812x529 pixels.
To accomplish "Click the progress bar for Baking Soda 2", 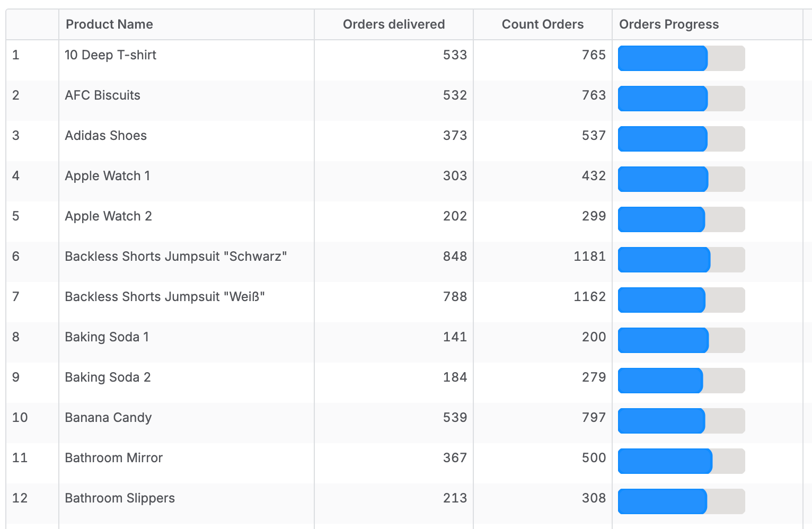I will coord(681,381).
